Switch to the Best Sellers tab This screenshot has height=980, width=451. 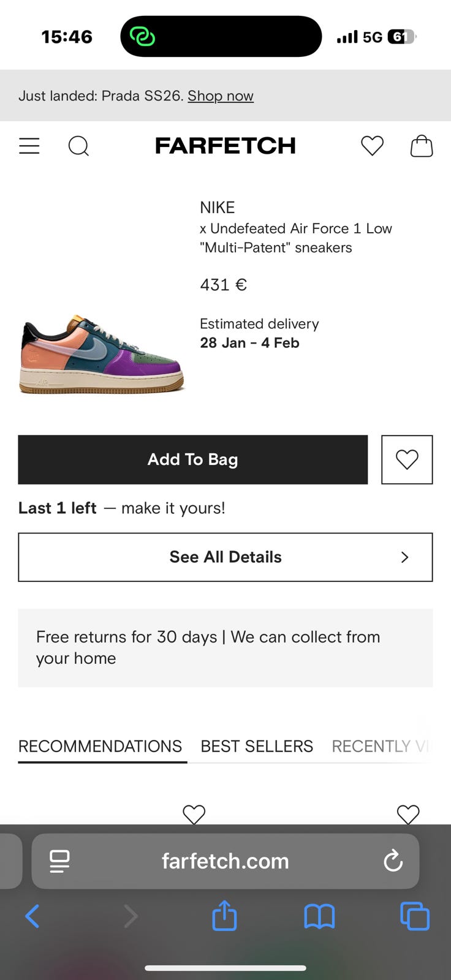[x=257, y=746]
